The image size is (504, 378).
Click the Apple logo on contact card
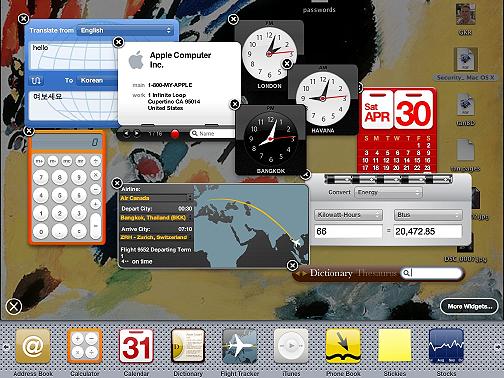point(136,60)
